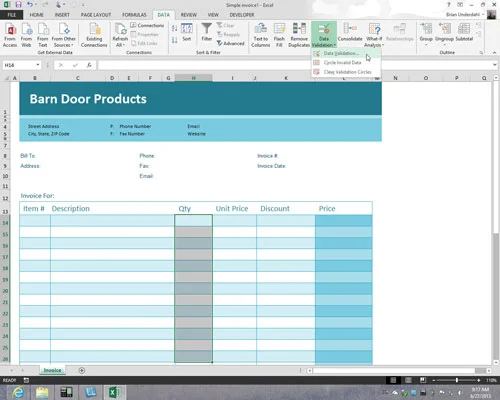Click the Existing Connections button

pos(94,35)
